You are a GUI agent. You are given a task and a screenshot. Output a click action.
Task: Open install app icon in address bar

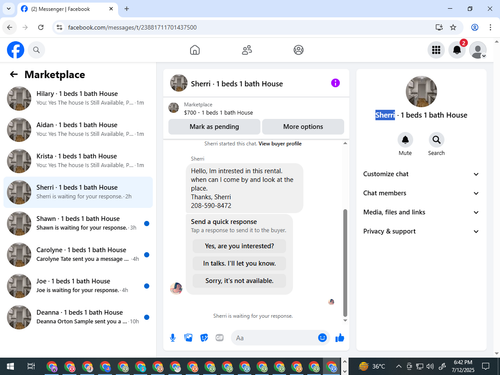click(x=439, y=27)
